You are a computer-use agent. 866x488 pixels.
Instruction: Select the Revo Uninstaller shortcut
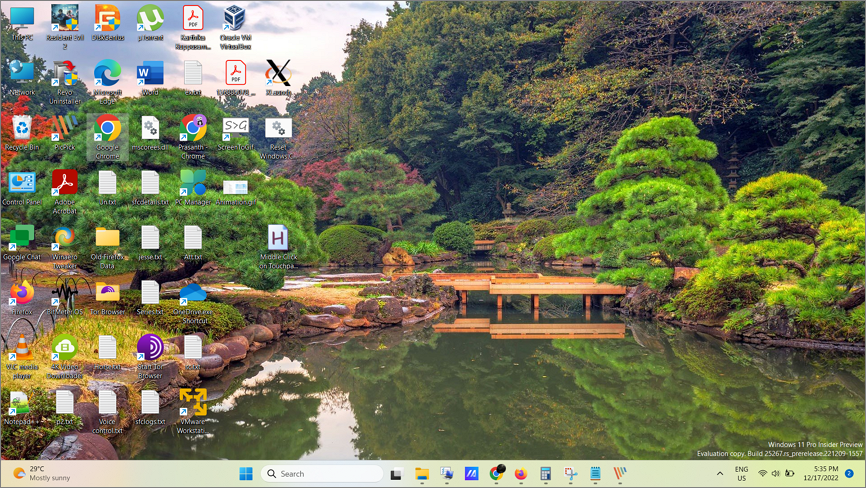65,82
